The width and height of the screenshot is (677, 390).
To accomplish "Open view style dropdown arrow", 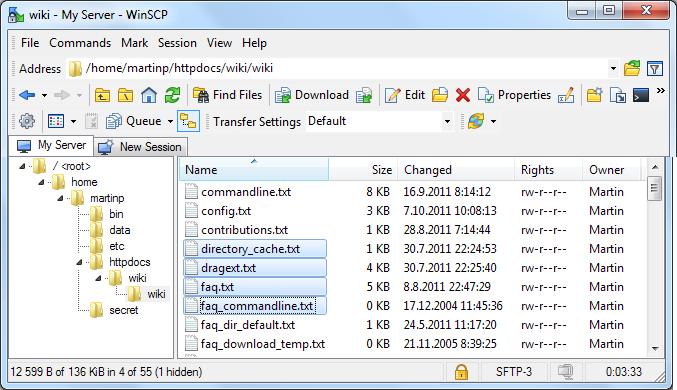I will [73, 122].
